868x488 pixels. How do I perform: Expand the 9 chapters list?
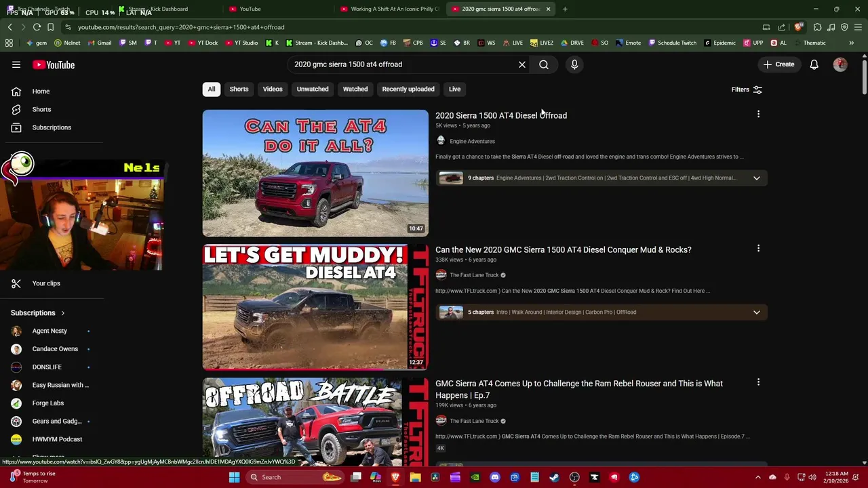click(x=757, y=178)
